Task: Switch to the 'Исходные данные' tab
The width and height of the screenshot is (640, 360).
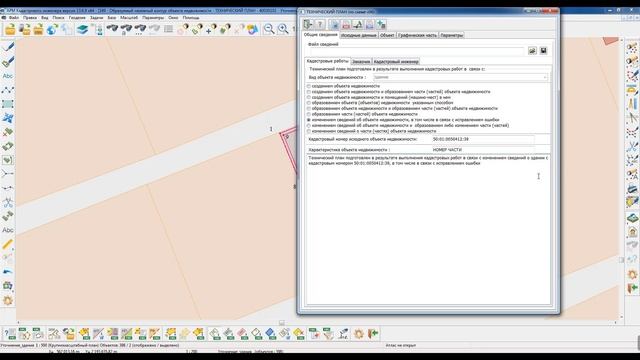Action: 358,36
